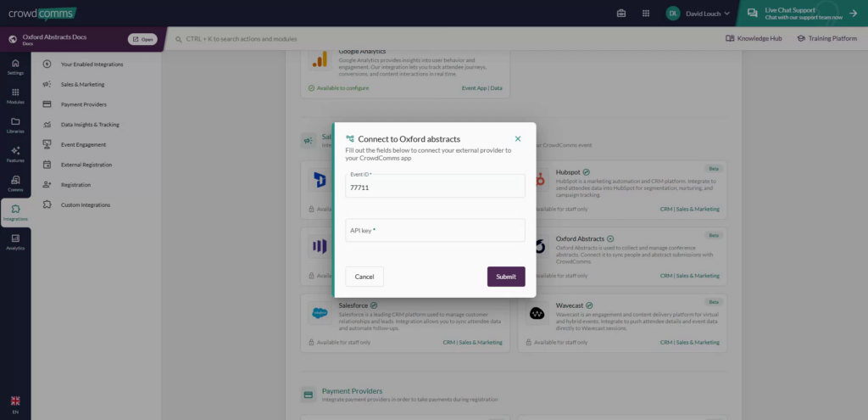Close the Connect to Oxford abstracts dialog
The height and width of the screenshot is (420, 868).
click(518, 138)
